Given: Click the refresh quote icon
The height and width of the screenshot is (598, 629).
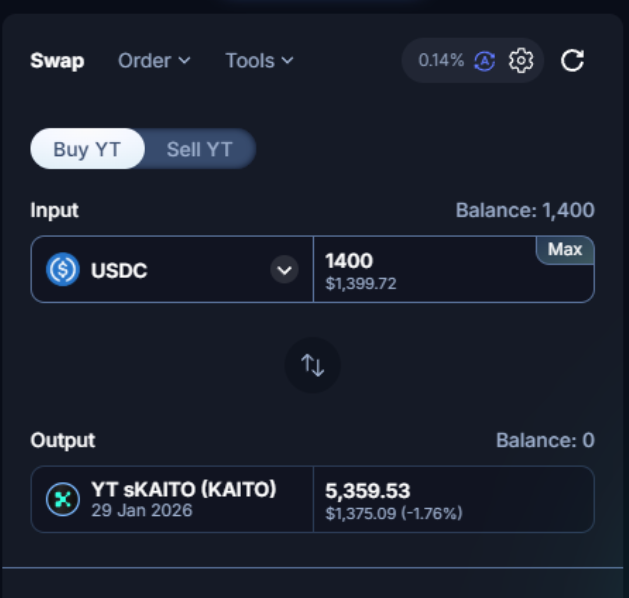Looking at the screenshot, I should 572,61.
